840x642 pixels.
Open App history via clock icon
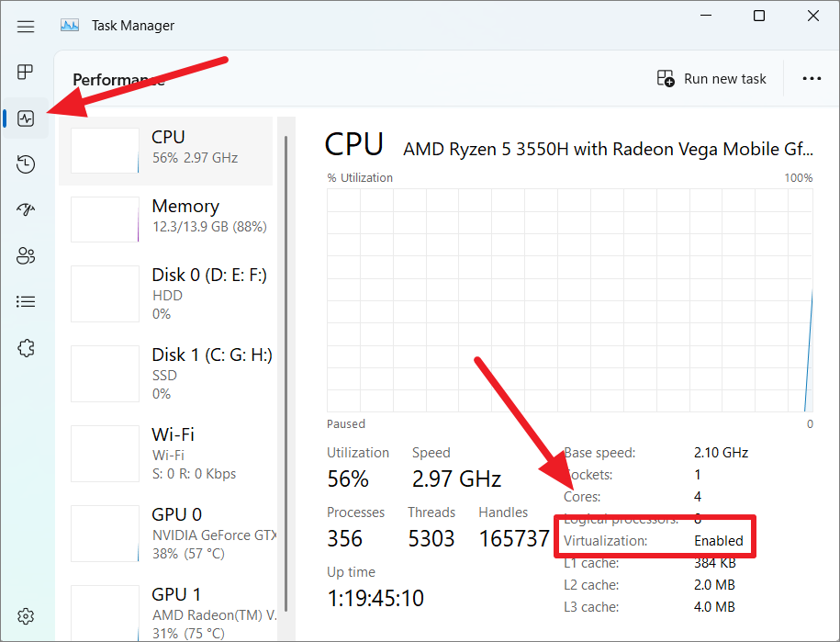pos(25,163)
